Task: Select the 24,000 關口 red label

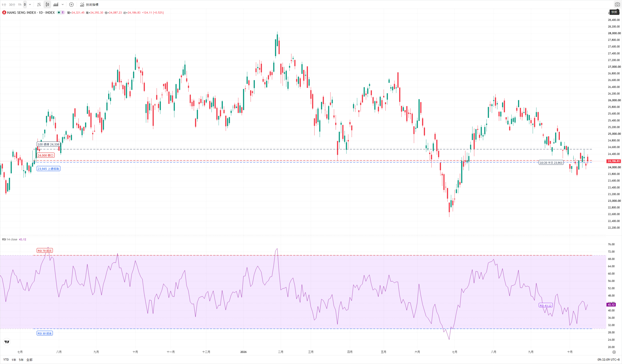Action: point(45,156)
